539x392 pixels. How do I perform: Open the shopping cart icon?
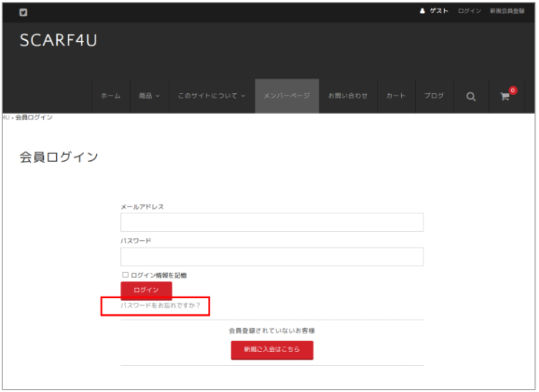[504, 96]
